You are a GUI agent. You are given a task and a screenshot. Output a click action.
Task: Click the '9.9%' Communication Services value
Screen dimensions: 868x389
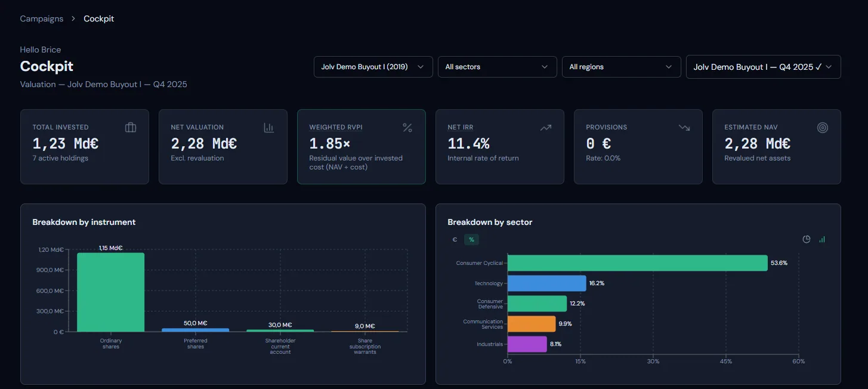(565, 324)
